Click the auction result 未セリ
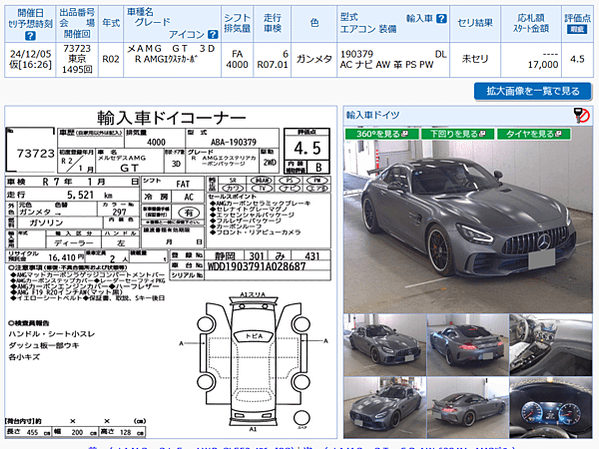This screenshot has width=599, height=449. coord(475,59)
